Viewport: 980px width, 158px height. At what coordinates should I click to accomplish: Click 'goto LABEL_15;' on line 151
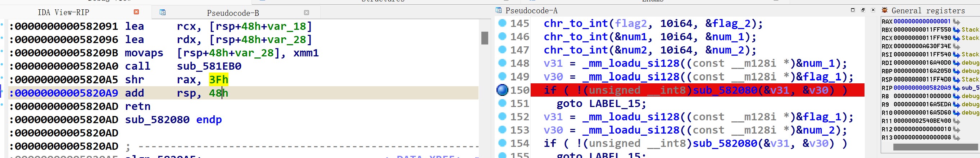[601, 103]
